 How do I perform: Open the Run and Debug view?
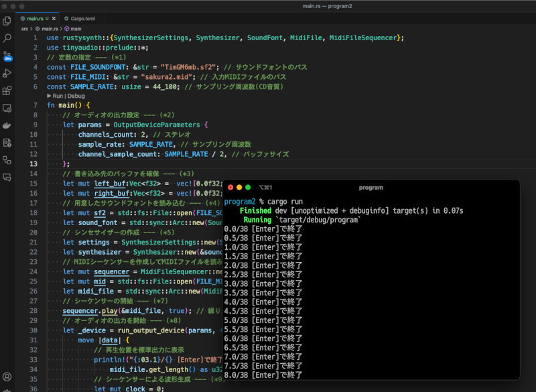[7, 73]
